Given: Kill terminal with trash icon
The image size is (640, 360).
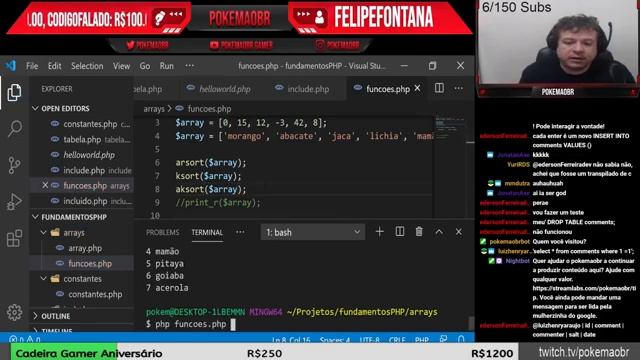Looking at the screenshot, I should point(419,232).
